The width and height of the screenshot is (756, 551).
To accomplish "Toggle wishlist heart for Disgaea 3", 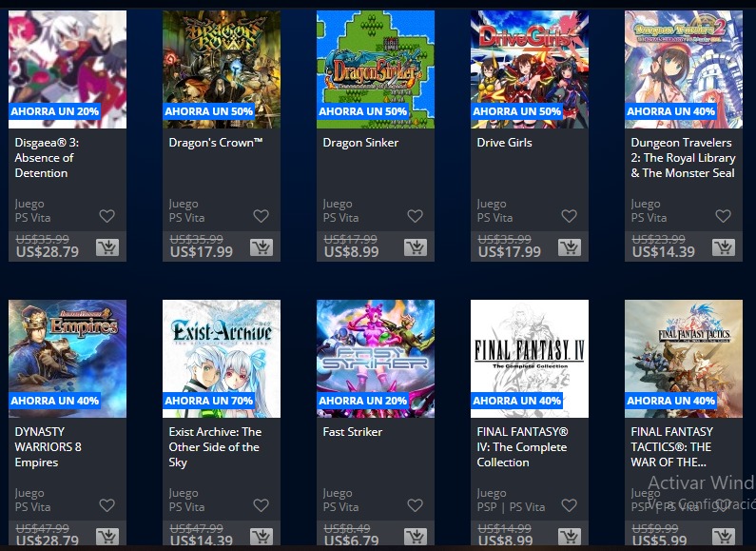I will 107,216.
